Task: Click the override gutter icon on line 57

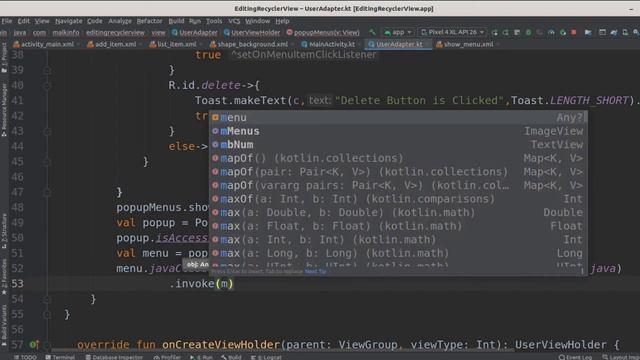Action: tap(34, 344)
